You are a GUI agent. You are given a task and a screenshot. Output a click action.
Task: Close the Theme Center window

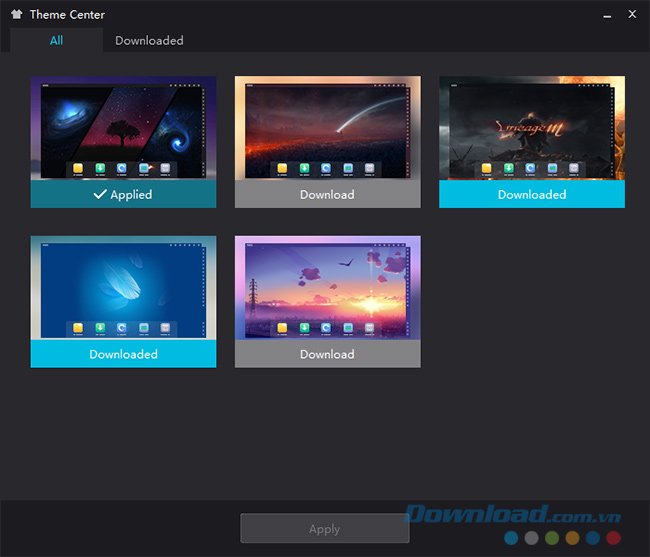point(632,14)
